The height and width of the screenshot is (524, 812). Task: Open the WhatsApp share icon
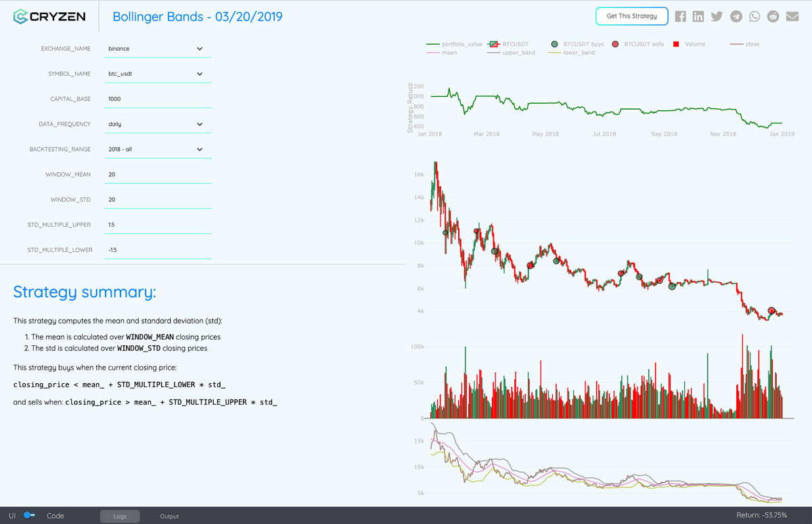click(x=754, y=16)
